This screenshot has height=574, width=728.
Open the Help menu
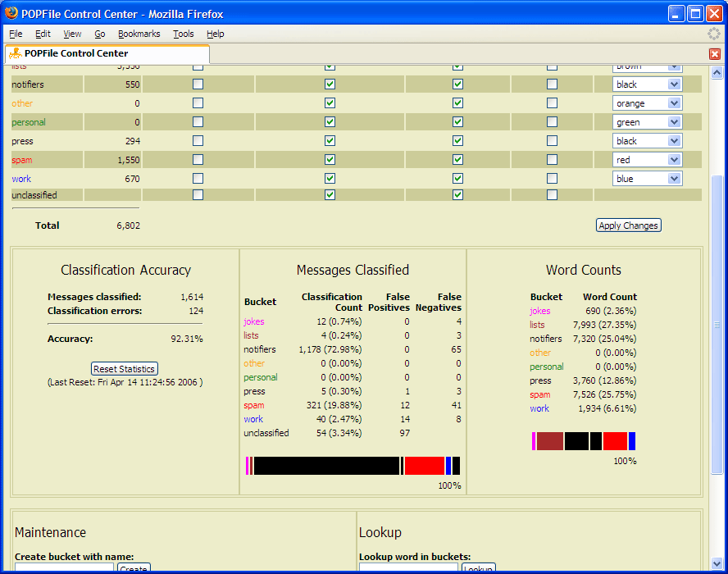coord(216,34)
